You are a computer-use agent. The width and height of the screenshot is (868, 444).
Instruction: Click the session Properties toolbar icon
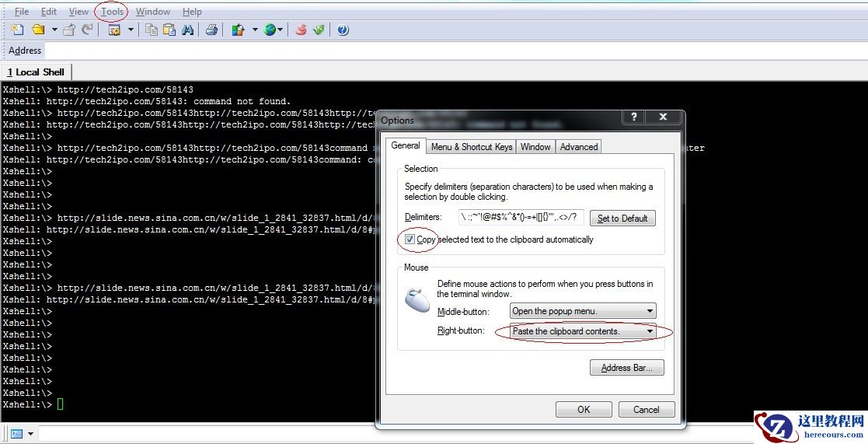coord(114,30)
